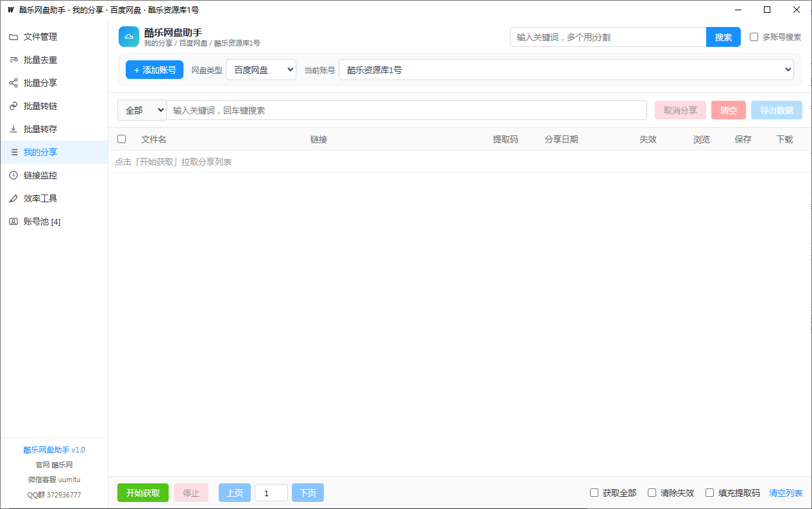Click the 浏览 column header
Viewport: 812px width, 509px height.
702,139
